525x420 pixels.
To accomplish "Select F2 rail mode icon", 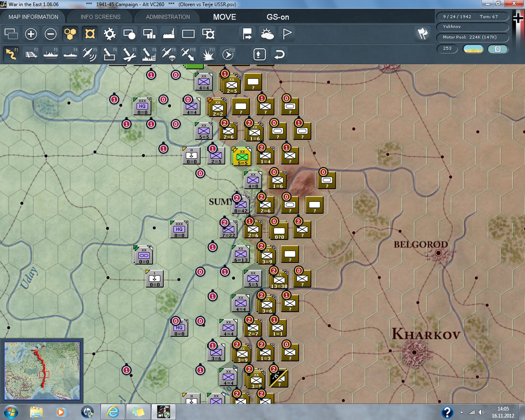I will coord(31,54).
